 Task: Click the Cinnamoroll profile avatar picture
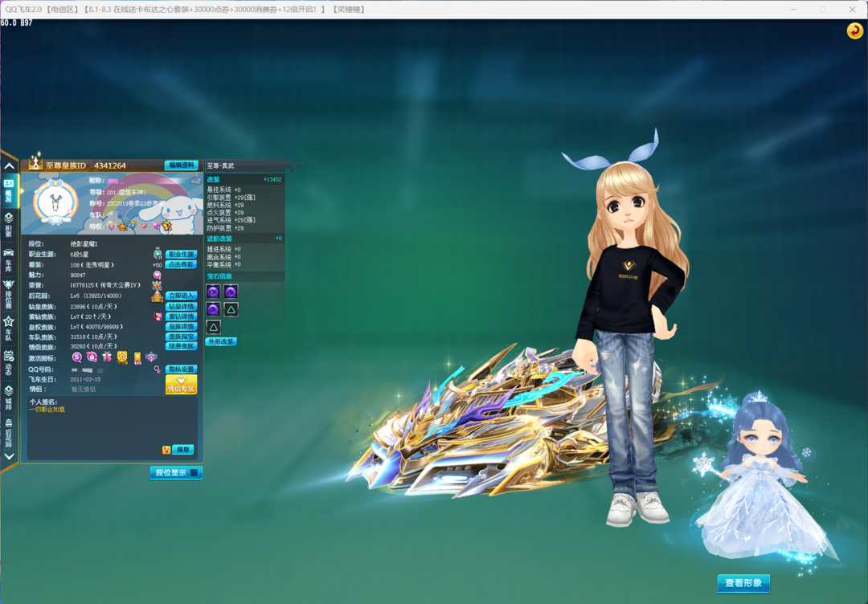click(55, 203)
